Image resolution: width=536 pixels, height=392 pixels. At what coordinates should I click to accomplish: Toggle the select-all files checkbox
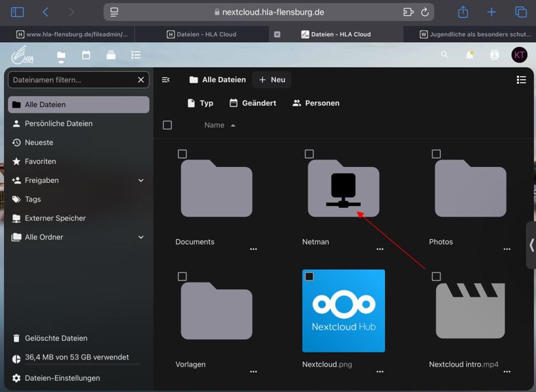coord(168,125)
